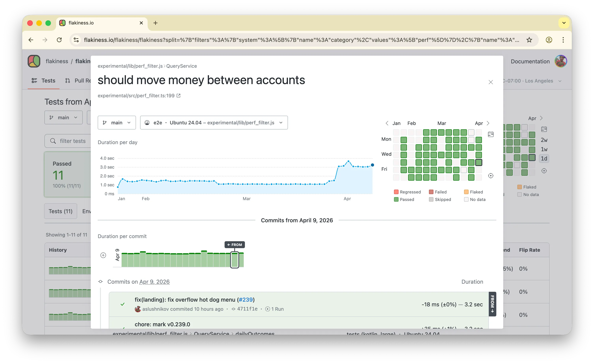The width and height of the screenshot is (594, 364).
Task: Open source file external link icon
Action: point(178,96)
